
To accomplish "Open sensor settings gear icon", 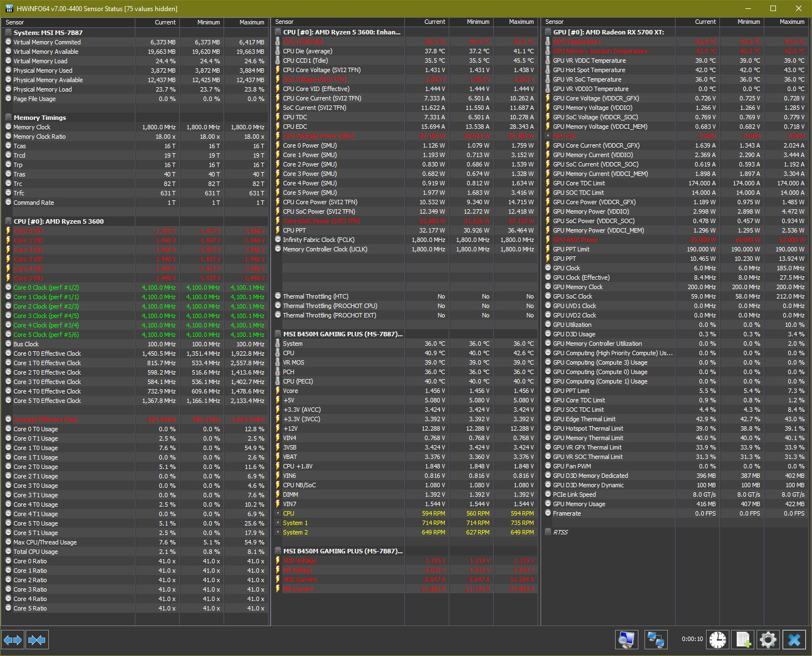I will [x=768, y=640].
